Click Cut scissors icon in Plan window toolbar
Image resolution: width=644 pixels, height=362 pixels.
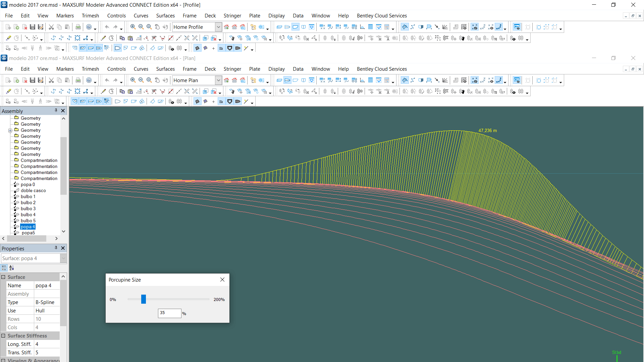pyautogui.click(x=51, y=80)
